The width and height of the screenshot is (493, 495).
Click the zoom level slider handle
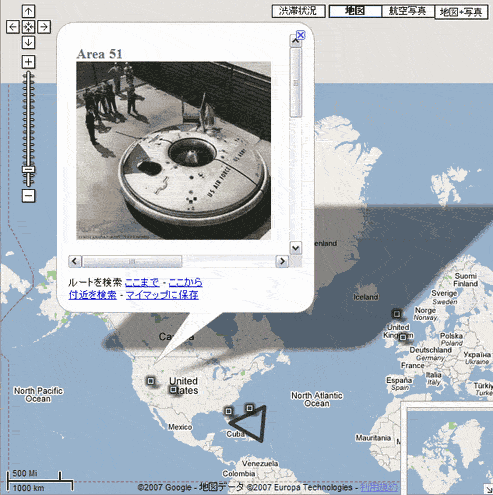[28, 170]
